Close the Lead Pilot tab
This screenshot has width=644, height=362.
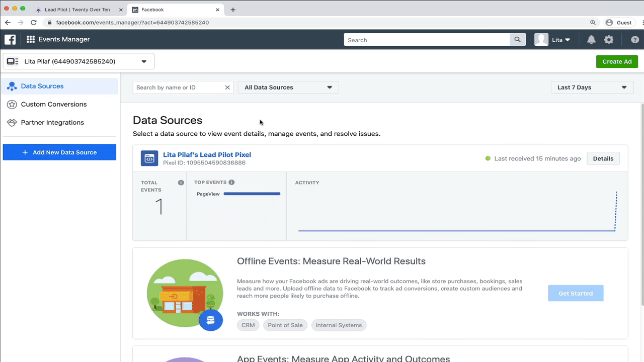(x=121, y=10)
